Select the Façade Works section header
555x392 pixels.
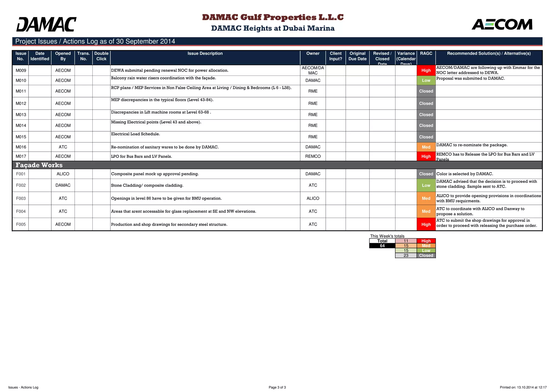[277, 165]
